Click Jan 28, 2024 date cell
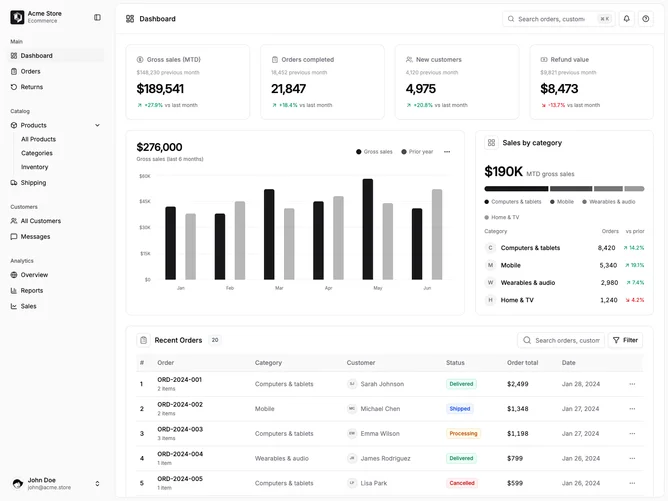The width and height of the screenshot is (668, 501). click(581, 384)
